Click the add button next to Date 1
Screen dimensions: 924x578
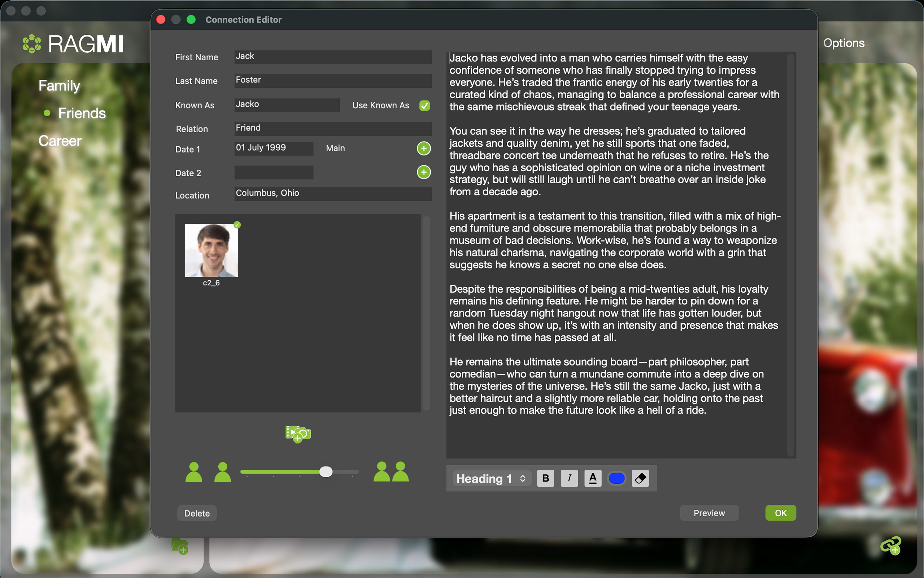(x=423, y=148)
